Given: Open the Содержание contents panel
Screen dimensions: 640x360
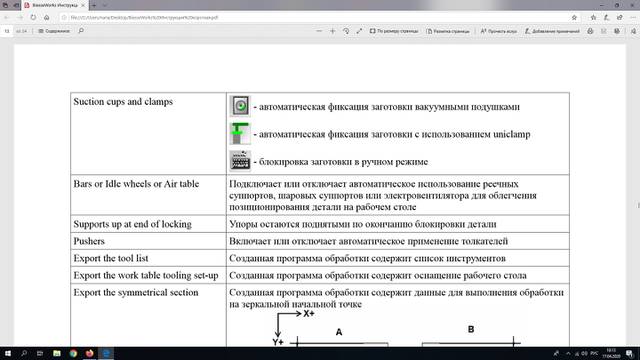Looking at the screenshot, I should [x=54, y=31].
